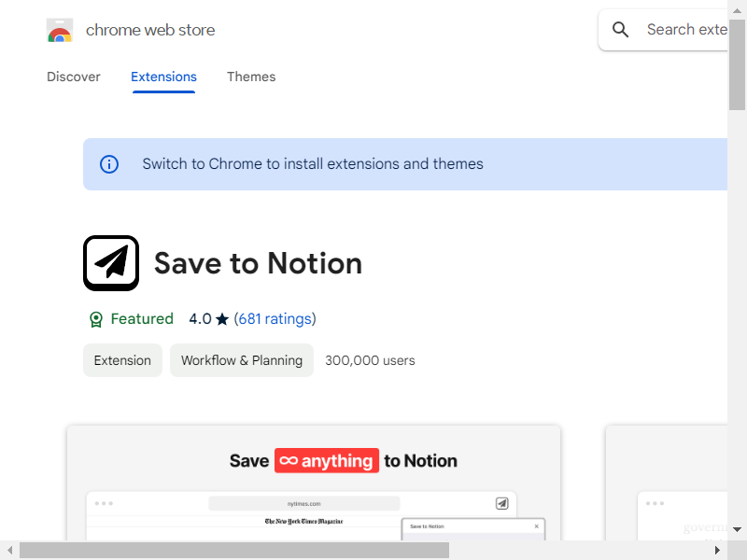
Task: Open the Discover tab
Action: pos(74,77)
